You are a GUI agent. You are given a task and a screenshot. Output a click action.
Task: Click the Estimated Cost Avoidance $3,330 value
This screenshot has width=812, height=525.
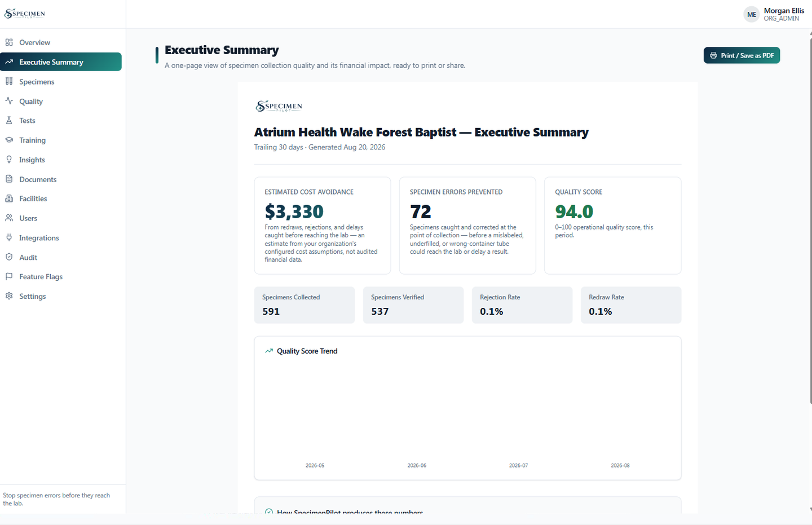294,211
